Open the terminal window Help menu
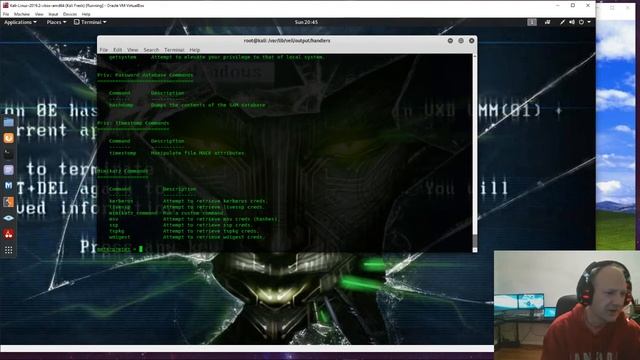This screenshot has width=640, height=360. pyautogui.click(x=195, y=50)
